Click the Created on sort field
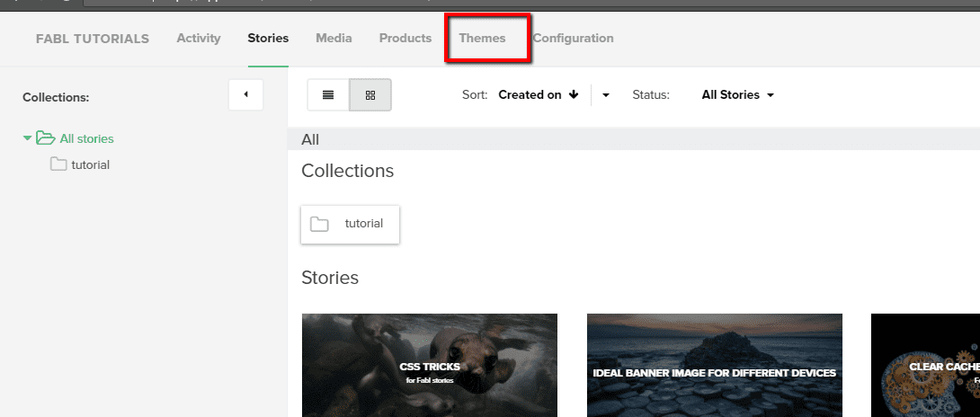This screenshot has height=417, width=980. [x=530, y=95]
